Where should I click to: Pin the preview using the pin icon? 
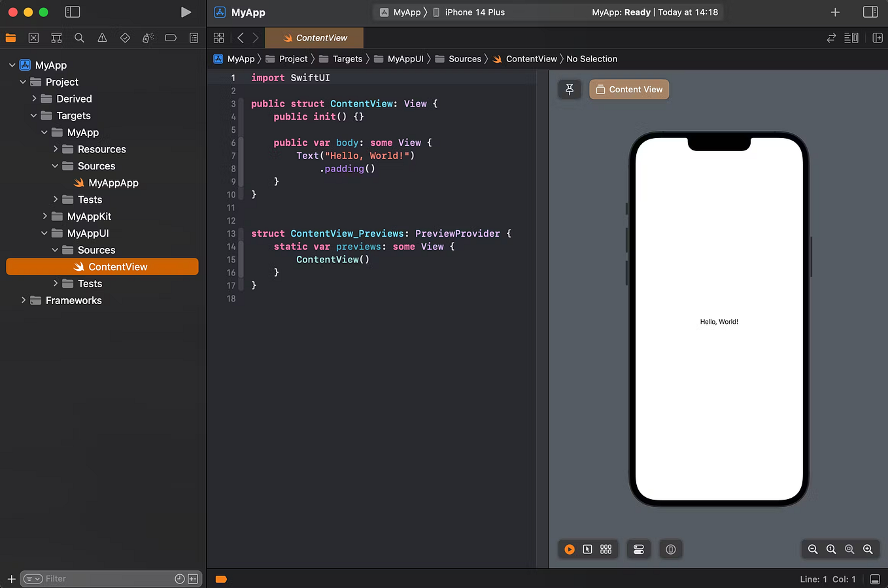[x=569, y=89]
